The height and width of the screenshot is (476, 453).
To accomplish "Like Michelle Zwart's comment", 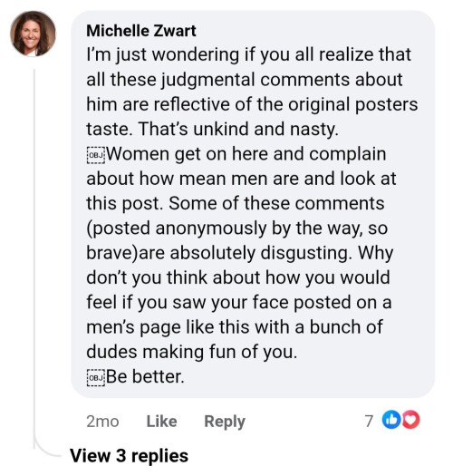I will pyautogui.click(x=161, y=422).
